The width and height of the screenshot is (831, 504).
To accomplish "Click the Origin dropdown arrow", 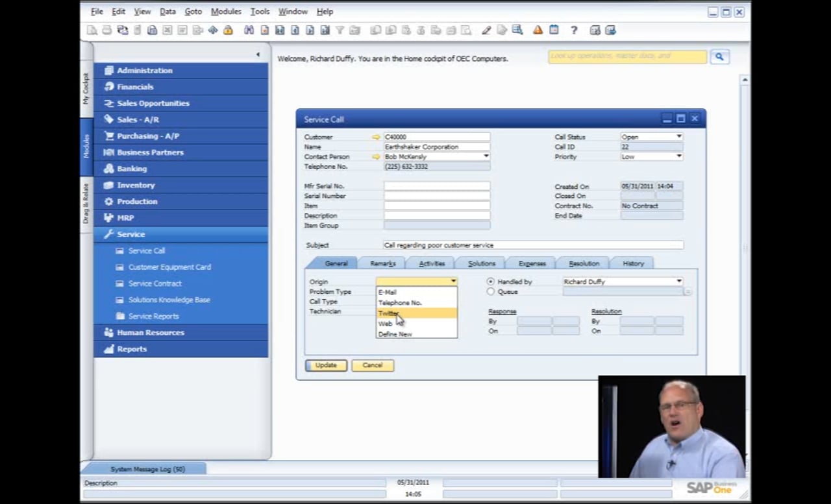I will (453, 282).
